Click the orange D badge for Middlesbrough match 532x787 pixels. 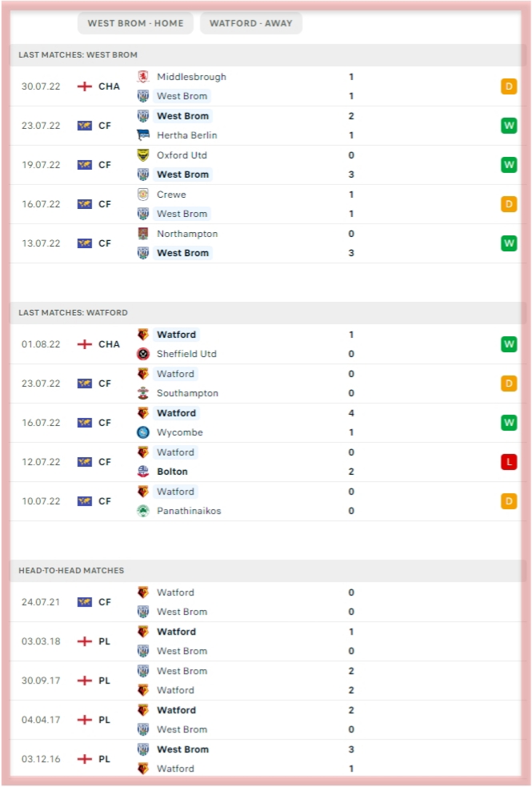pos(509,86)
